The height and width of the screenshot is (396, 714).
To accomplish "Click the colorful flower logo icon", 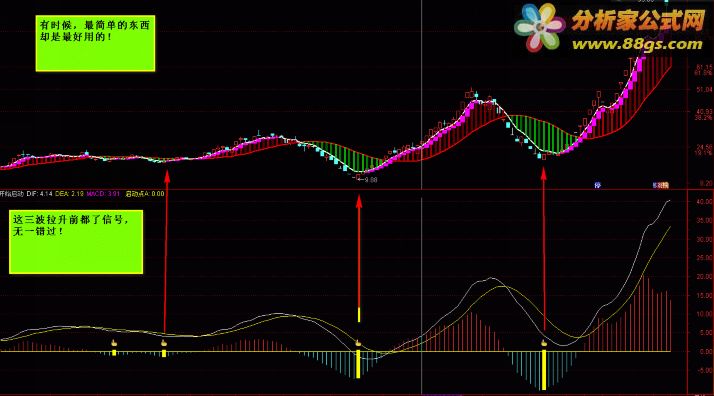I will coord(540,27).
